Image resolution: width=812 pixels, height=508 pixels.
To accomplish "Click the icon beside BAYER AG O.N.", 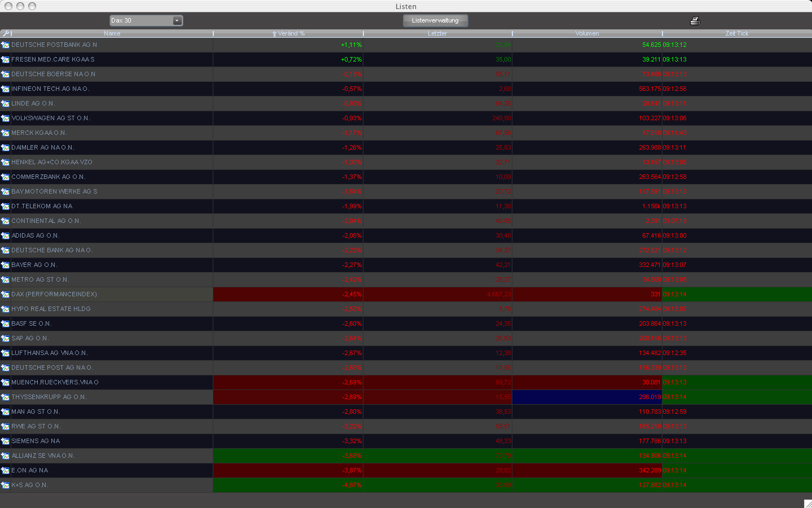I will [x=5, y=265].
